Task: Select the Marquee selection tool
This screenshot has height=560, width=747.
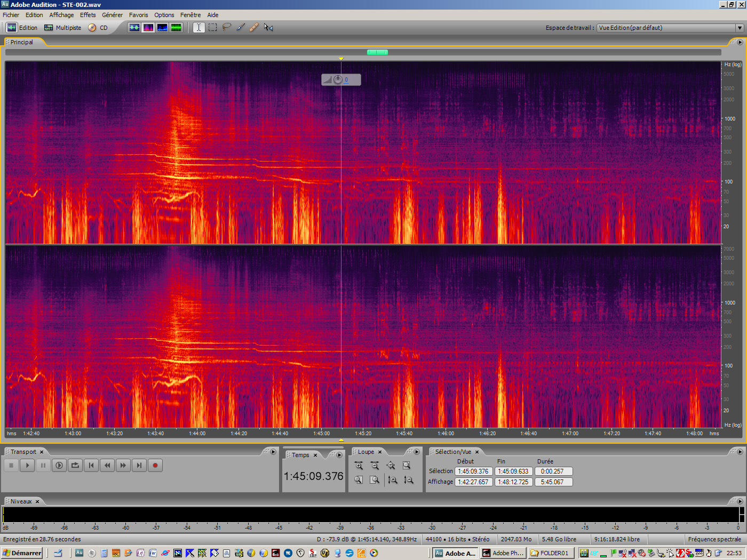Action: [213, 27]
